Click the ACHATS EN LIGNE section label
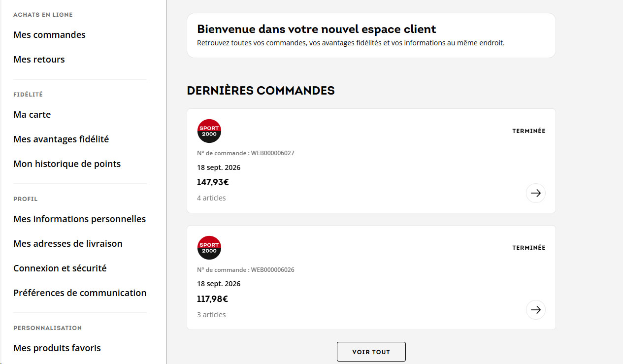 point(43,15)
